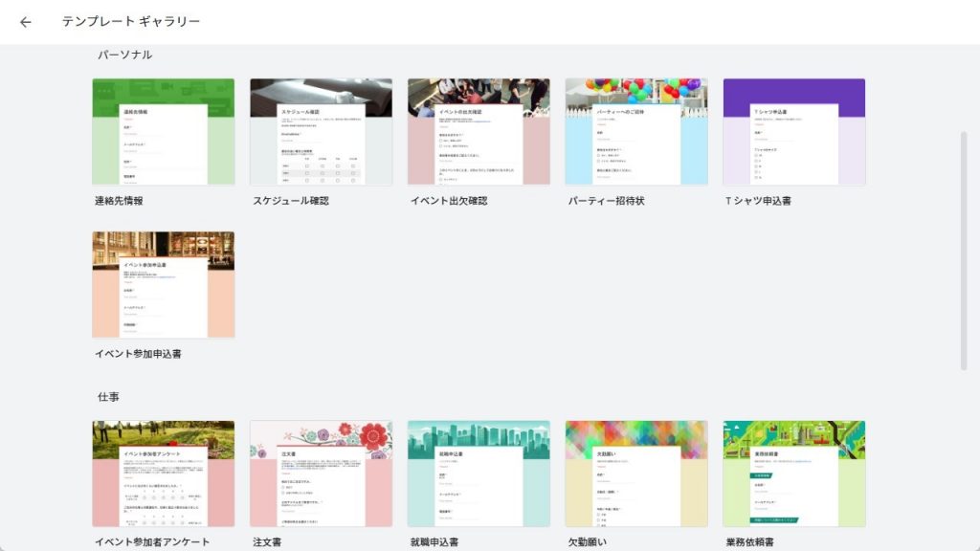Screen dimensions: 980x551
Task: Open the スケジュール確認 template thumbnail
Action: click(x=322, y=132)
